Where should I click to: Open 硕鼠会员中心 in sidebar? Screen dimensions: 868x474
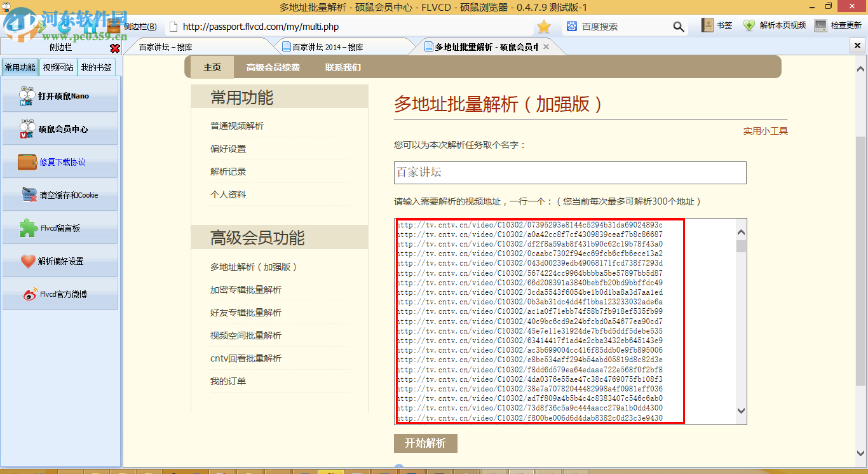[x=60, y=129]
